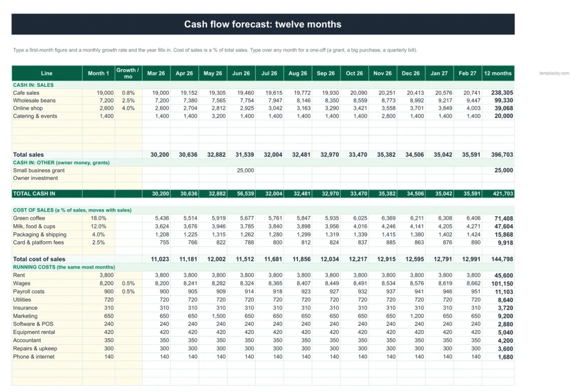This screenshot has height=392, width=588.
Task: Select the 'CASH IN: OTHER' section heading
Action: [x=61, y=163]
